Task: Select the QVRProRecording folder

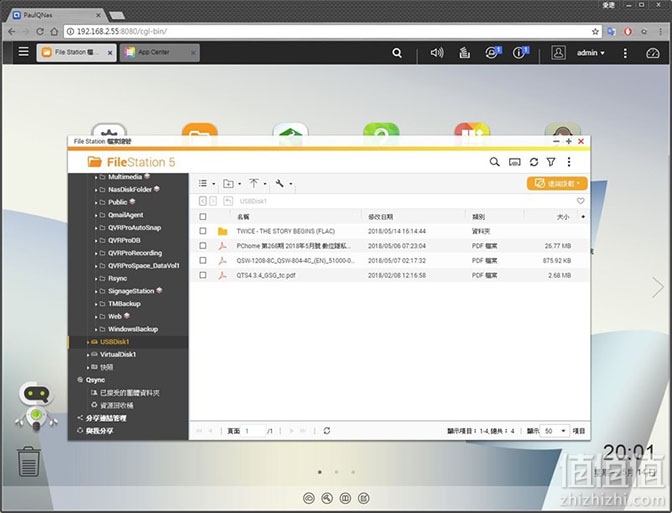Action: point(135,253)
